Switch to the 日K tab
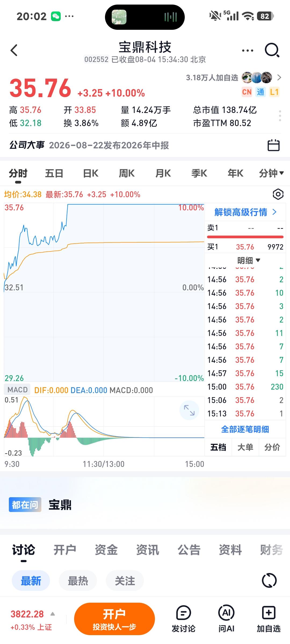The height and width of the screenshot is (644, 290). click(x=90, y=173)
